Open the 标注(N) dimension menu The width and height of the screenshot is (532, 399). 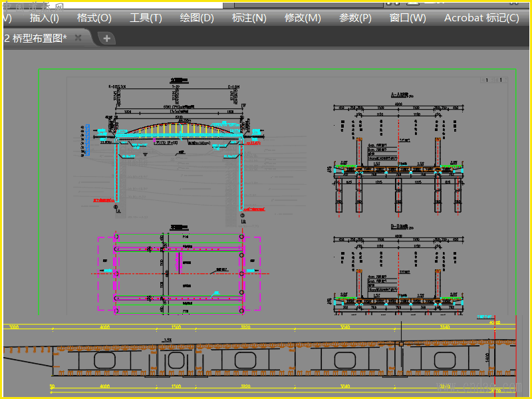(x=249, y=18)
